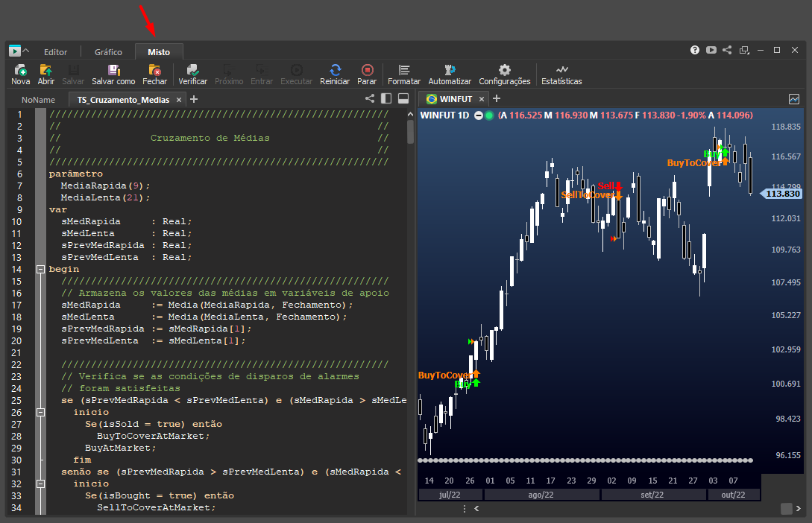Screen dimensions: 812x523
Task: Click the BuyAtMarket code line
Action: pos(120,448)
